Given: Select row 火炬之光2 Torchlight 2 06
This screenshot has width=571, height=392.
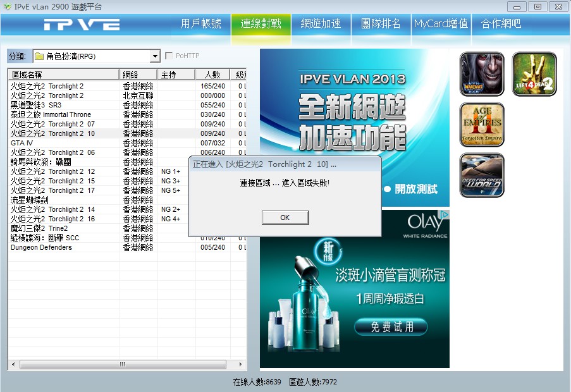Looking at the screenshot, I should tap(127, 152).
